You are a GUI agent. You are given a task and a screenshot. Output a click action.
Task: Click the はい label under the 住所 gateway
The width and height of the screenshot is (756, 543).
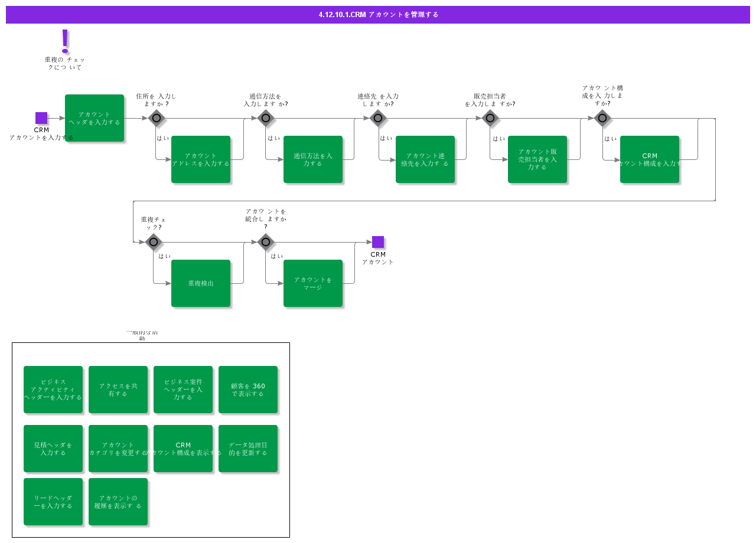click(163, 138)
